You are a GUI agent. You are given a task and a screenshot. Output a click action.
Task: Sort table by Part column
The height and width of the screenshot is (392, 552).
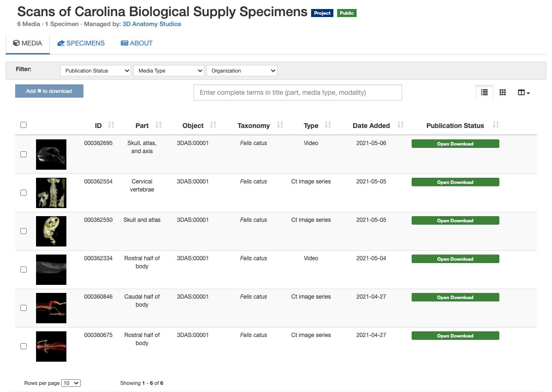159,125
